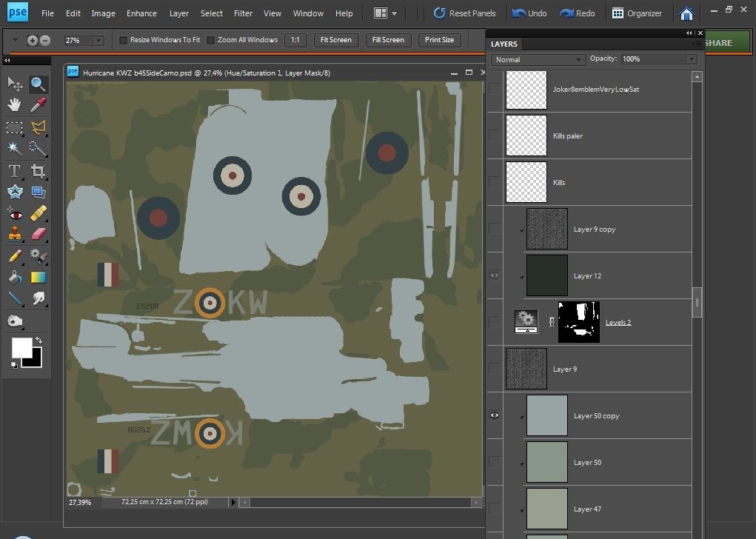Viewport: 756px width, 539px height.
Task: Hide the Layer 12 layer
Action: point(494,275)
